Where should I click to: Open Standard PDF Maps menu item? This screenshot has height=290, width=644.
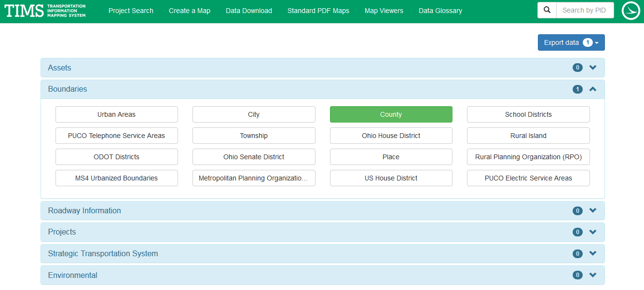[x=318, y=11]
